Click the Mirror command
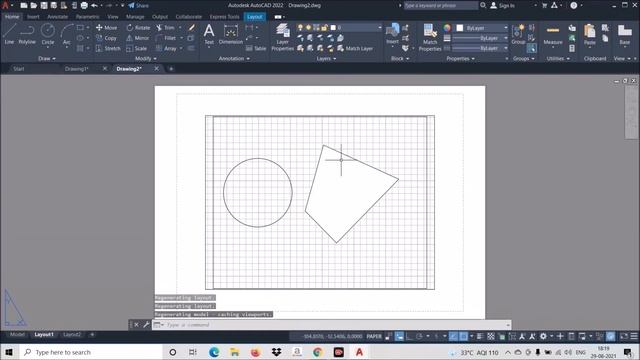The image size is (640, 360). [x=138, y=38]
